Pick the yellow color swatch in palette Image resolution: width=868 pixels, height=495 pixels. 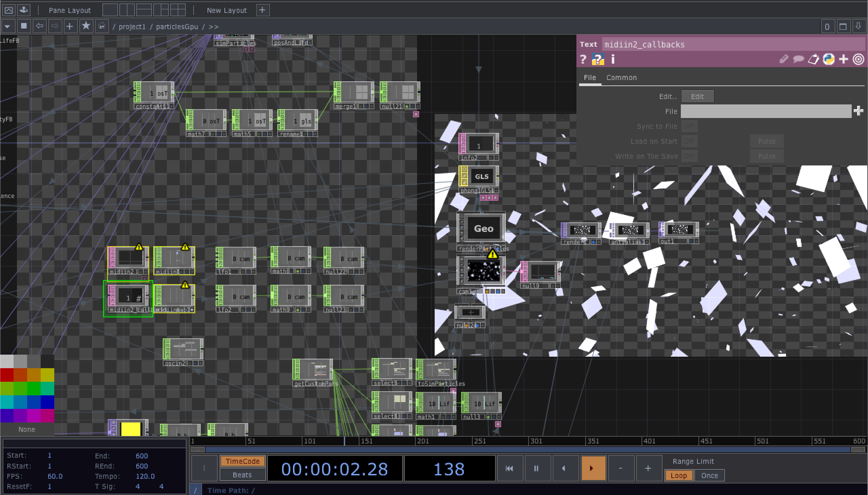pos(47,375)
